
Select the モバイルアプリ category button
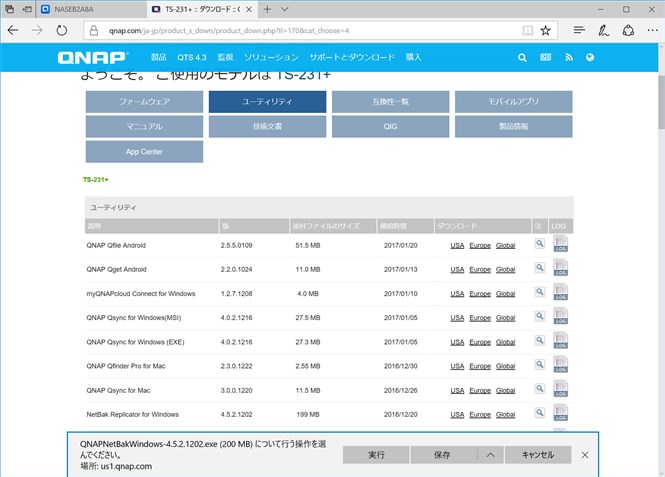[x=514, y=102]
